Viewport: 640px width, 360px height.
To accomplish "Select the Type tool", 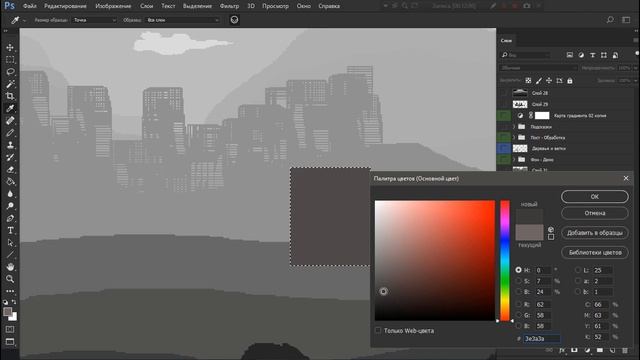I will (10, 230).
